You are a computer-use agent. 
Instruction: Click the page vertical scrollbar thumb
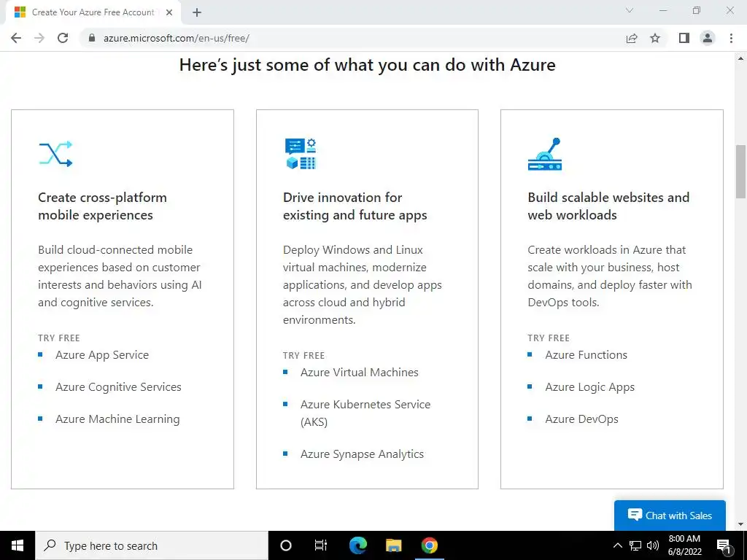click(740, 171)
